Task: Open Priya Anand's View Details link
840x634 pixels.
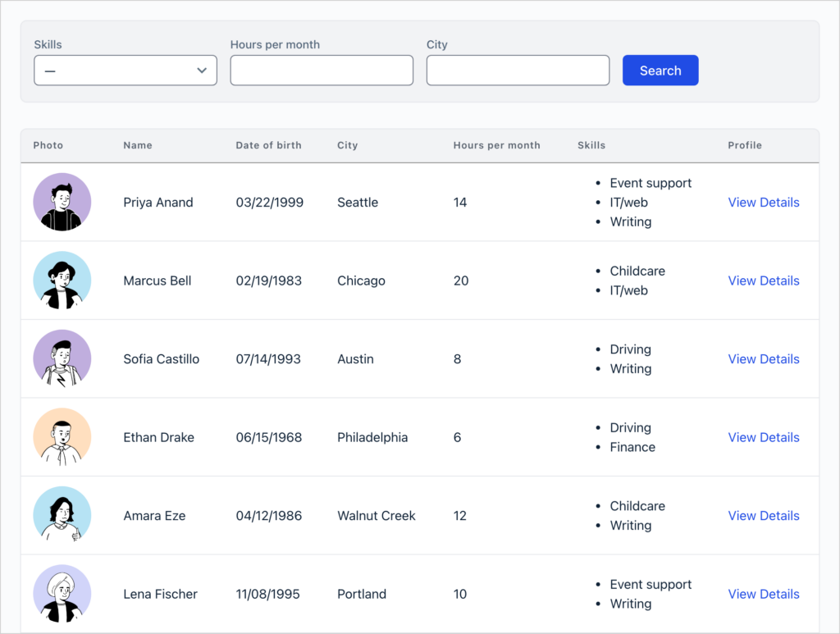Action: click(x=764, y=203)
